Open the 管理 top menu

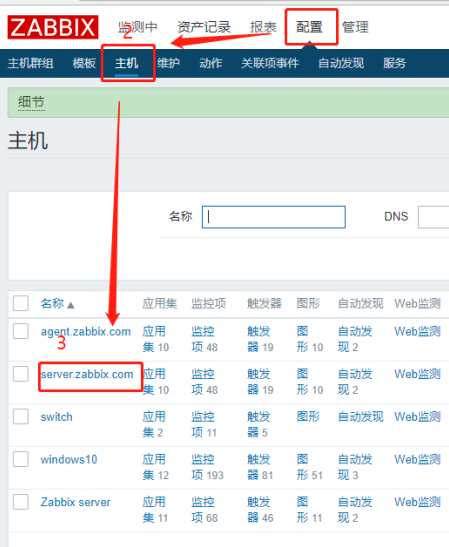[355, 27]
